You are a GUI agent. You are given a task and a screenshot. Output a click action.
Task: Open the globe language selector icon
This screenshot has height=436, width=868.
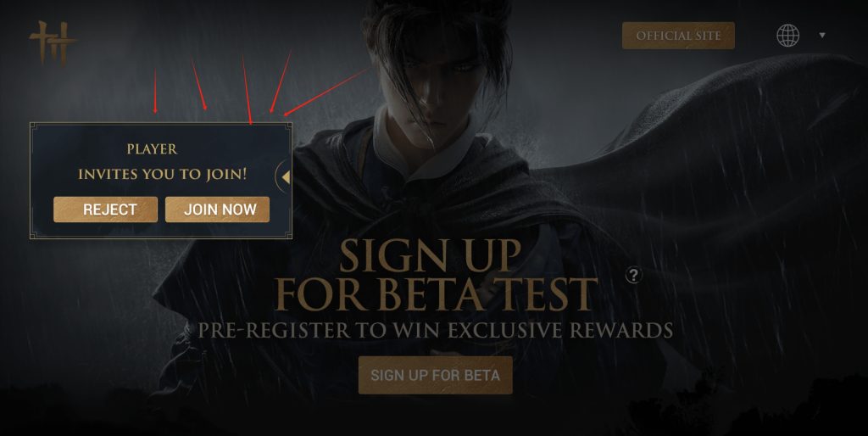787,36
